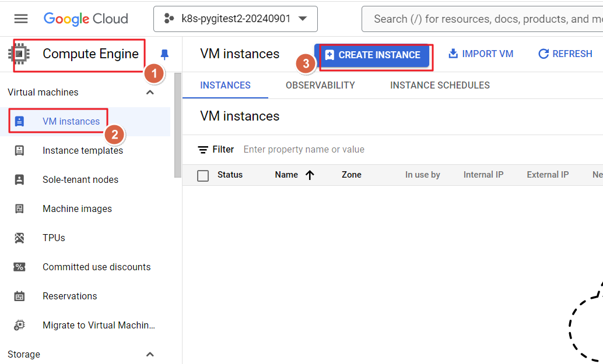Click the External IP column header

(x=548, y=175)
